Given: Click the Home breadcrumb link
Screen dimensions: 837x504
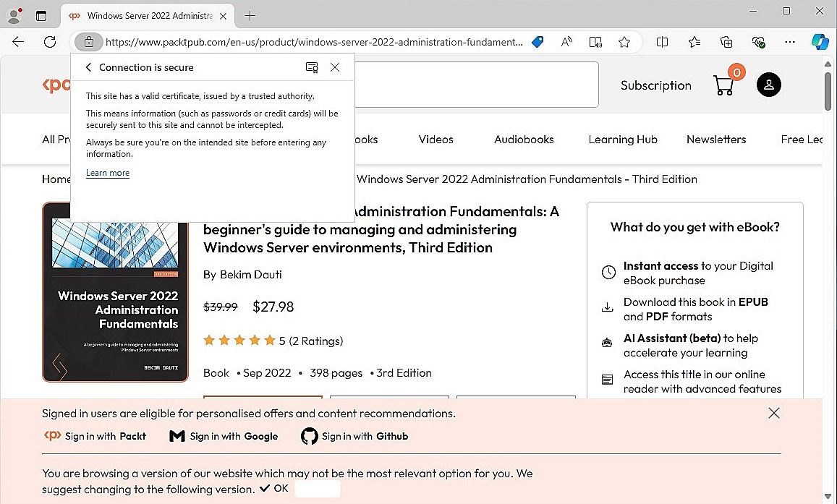Looking at the screenshot, I should coord(56,179).
